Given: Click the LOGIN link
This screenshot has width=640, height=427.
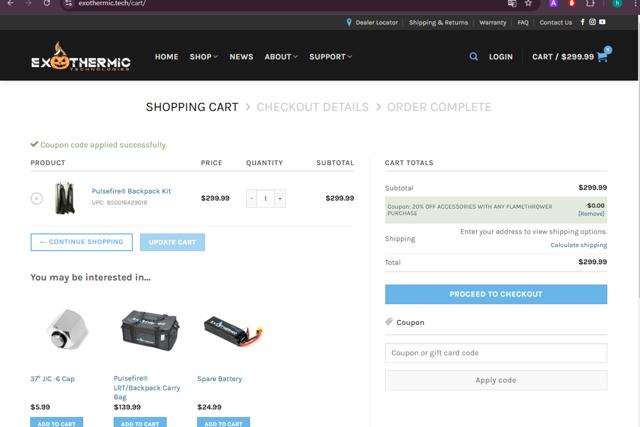Looking at the screenshot, I should pos(501,57).
